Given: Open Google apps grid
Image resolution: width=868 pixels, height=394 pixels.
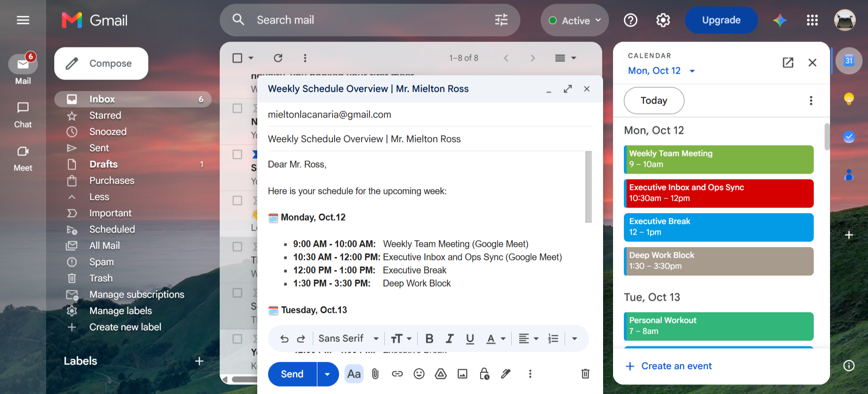Looking at the screenshot, I should tap(812, 20).
